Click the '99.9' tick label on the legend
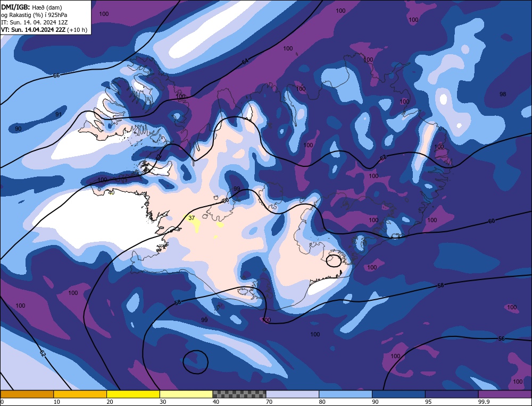Image resolution: width=532 pixels, height=406 pixels. tap(484, 402)
